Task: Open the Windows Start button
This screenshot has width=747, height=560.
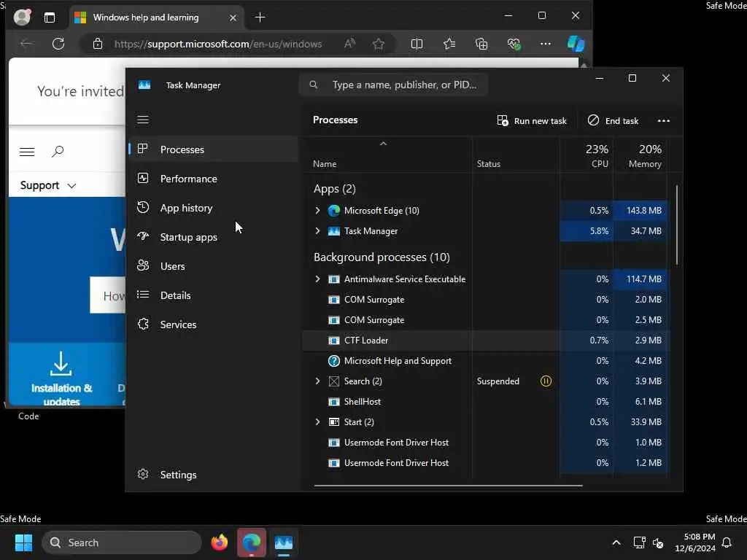Action: [x=23, y=542]
